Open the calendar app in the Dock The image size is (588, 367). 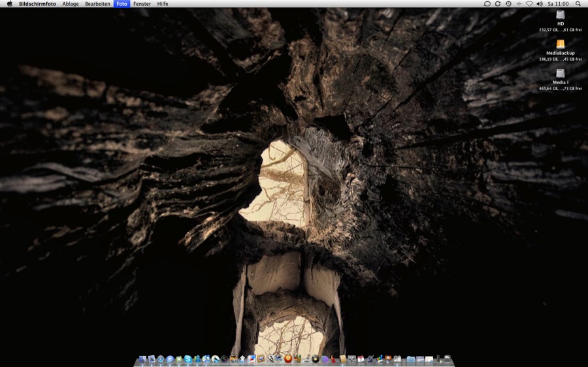click(x=361, y=359)
